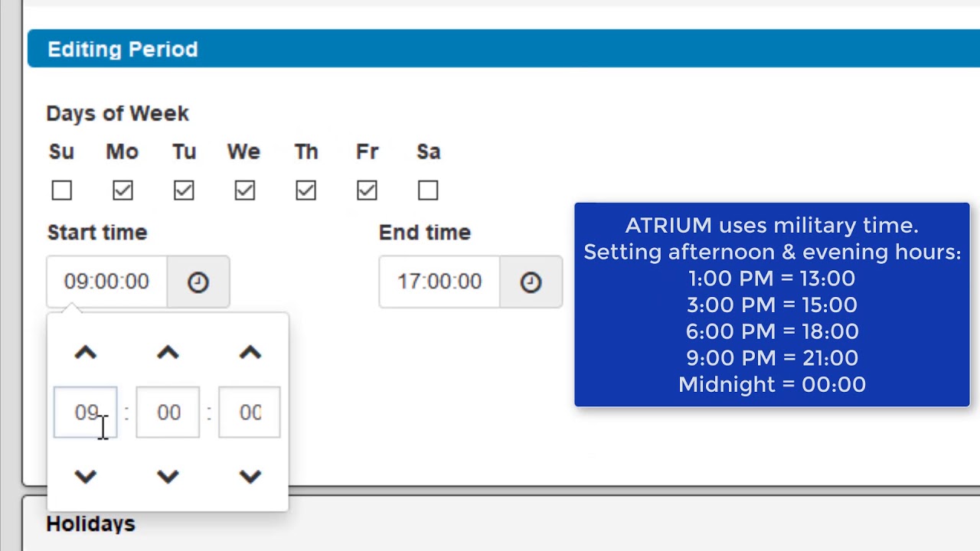Image resolution: width=980 pixels, height=551 pixels.
Task: Increase seconds with the up chevron
Action: click(250, 353)
